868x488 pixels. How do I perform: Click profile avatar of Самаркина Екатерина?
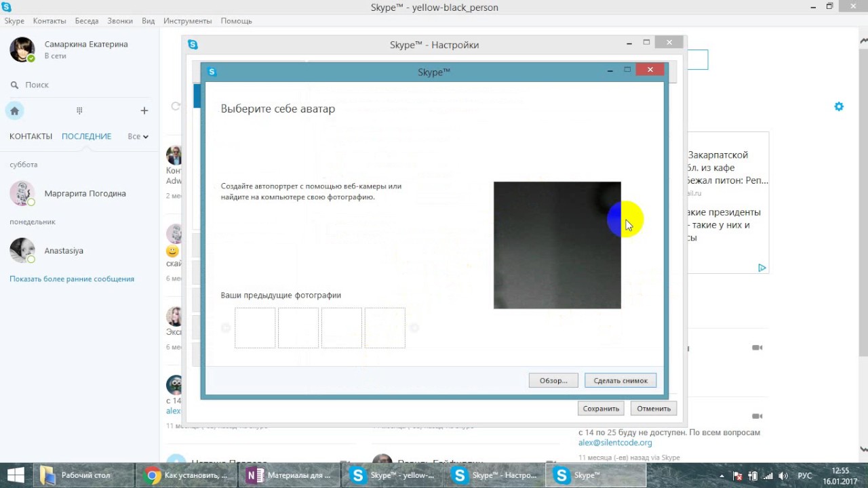22,49
